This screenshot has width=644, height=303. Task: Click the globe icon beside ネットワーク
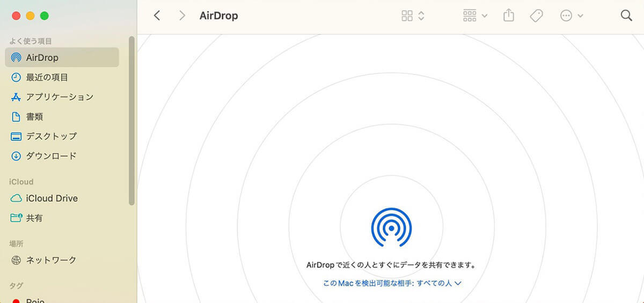pyautogui.click(x=16, y=260)
